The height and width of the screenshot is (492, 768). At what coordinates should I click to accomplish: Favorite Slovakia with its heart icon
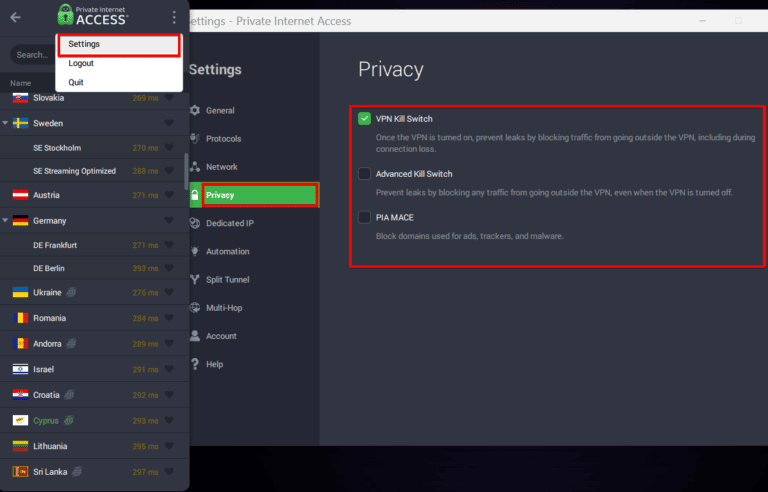point(169,98)
